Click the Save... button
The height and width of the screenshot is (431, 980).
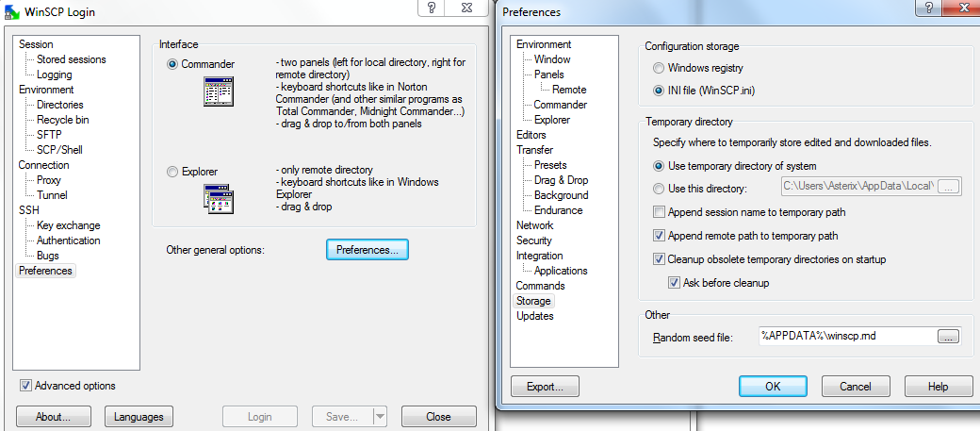click(342, 417)
